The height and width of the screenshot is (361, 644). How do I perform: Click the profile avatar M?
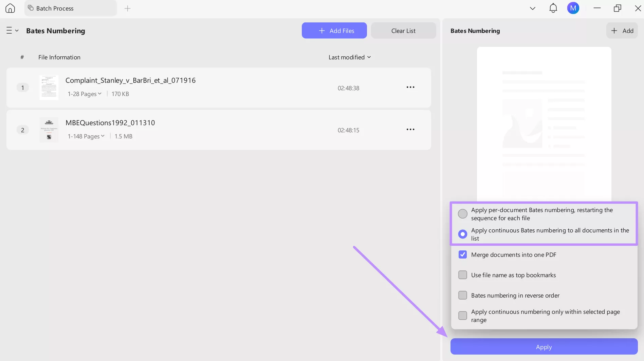tap(573, 8)
